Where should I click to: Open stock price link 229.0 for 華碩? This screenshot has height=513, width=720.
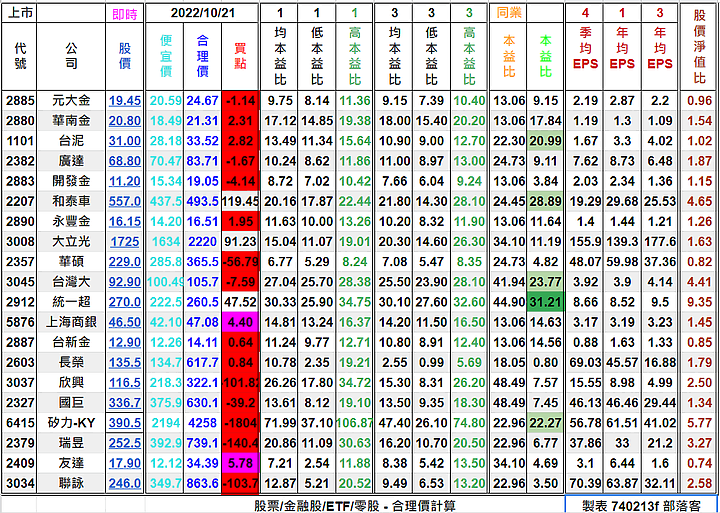(x=125, y=262)
